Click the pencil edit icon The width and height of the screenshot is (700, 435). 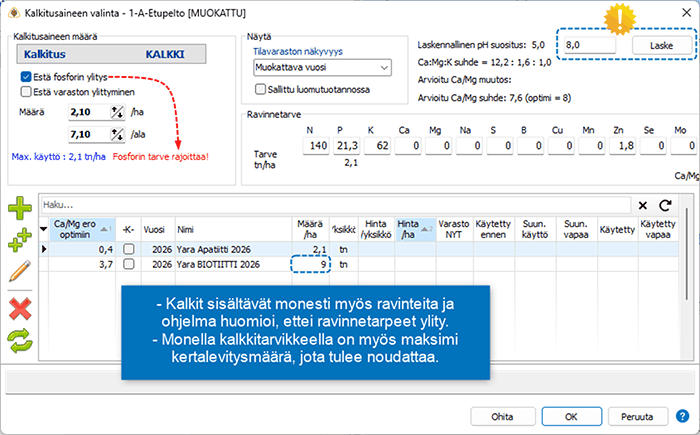pos(20,270)
